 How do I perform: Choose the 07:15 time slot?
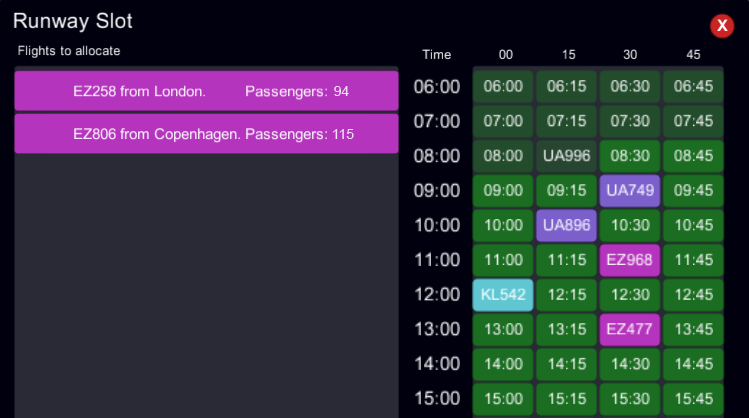pos(567,121)
